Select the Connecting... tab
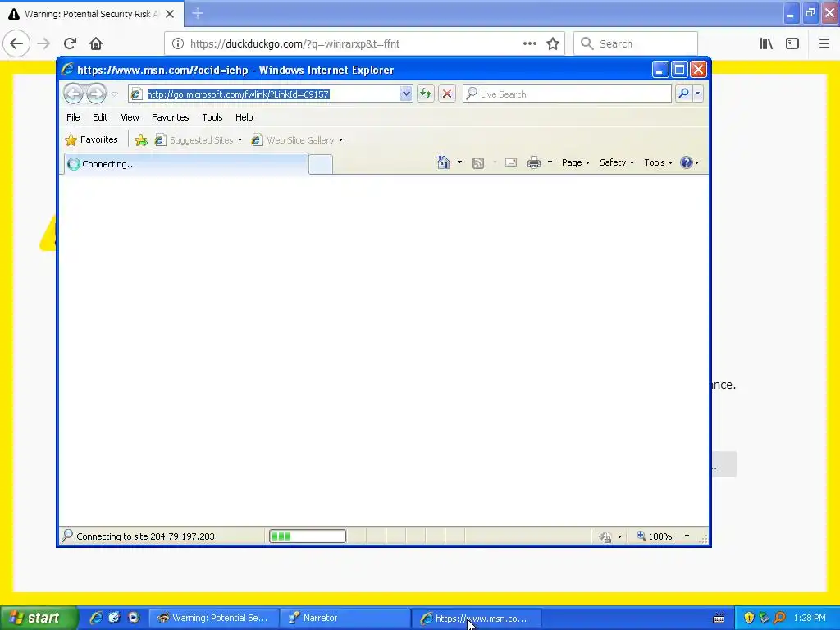Screen dimensions: 840x630 [x=186, y=164]
